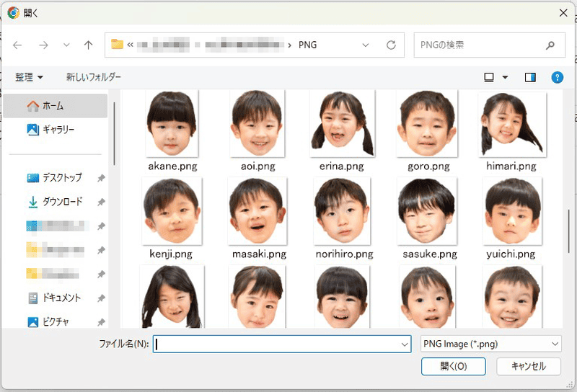Click the ドキュメント page icon
The width and height of the screenshot is (577, 392).
point(33,298)
